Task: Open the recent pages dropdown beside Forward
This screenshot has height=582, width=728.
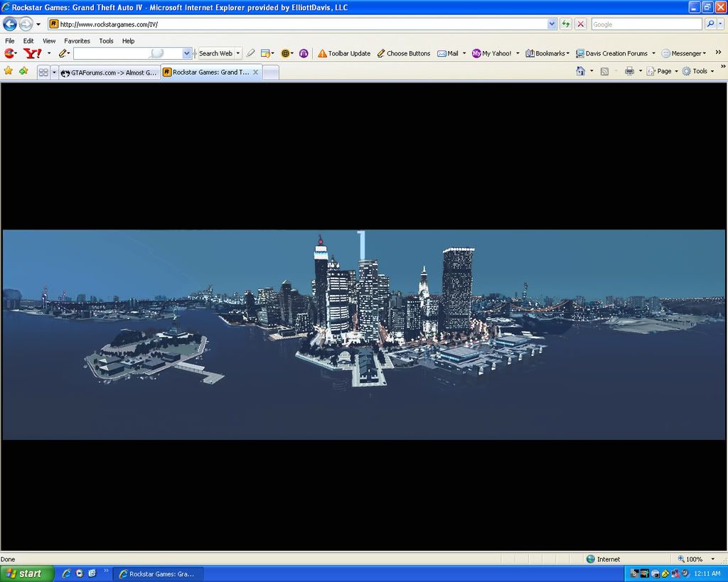Action: [x=38, y=24]
